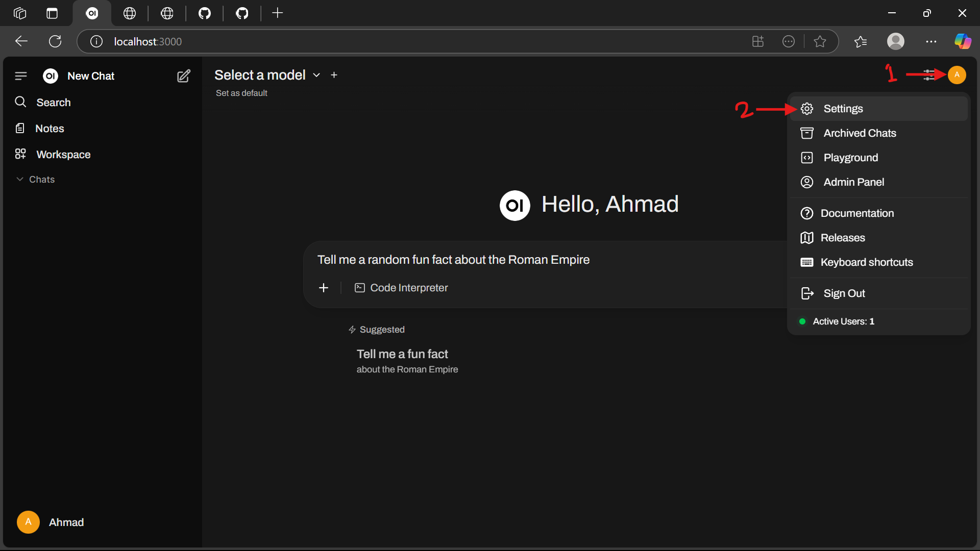Image resolution: width=980 pixels, height=551 pixels.
Task: Add another model with plus icon
Action: coord(334,76)
